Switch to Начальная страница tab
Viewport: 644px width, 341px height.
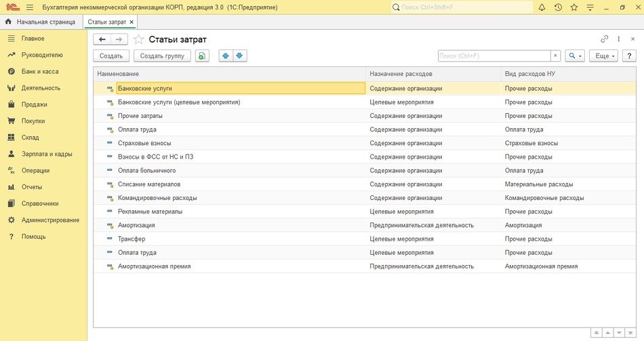coord(41,22)
